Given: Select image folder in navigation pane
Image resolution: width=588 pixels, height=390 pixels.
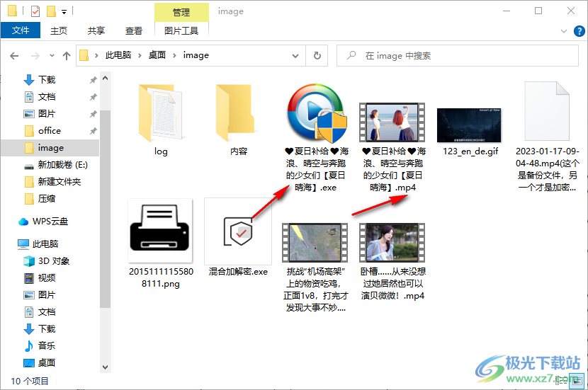Looking at the screenshot, I should (x=50, y=148).
